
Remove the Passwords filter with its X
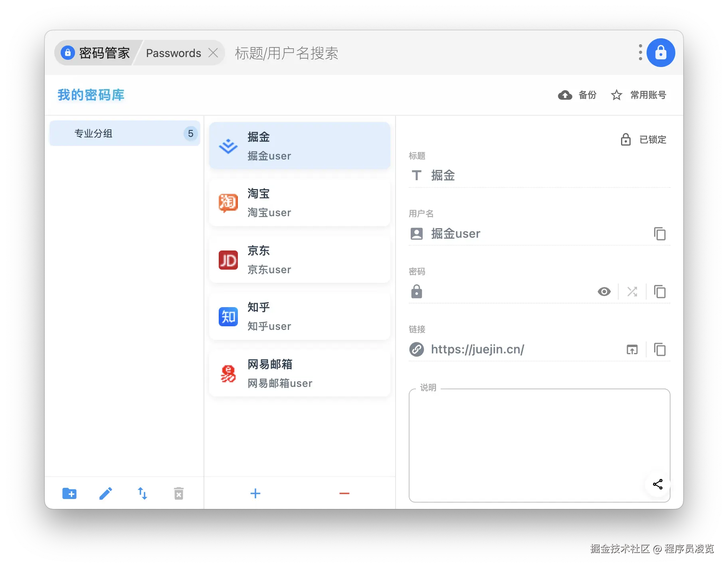click(x=214, y=53)
